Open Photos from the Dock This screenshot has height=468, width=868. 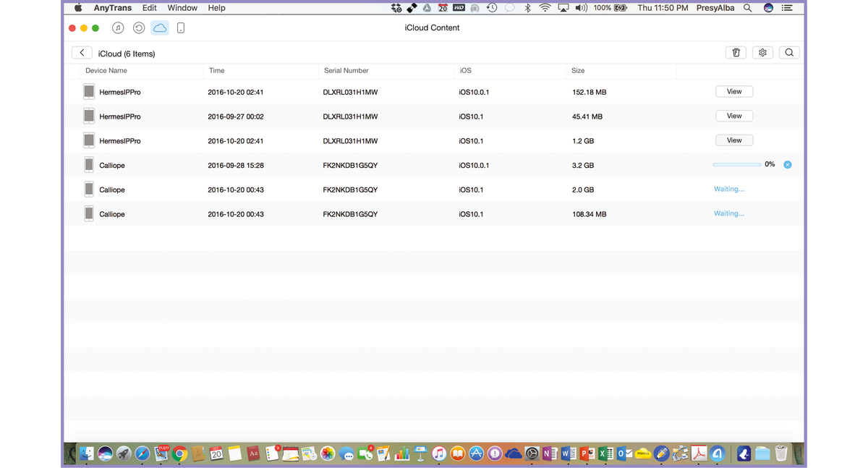point(328,454)
